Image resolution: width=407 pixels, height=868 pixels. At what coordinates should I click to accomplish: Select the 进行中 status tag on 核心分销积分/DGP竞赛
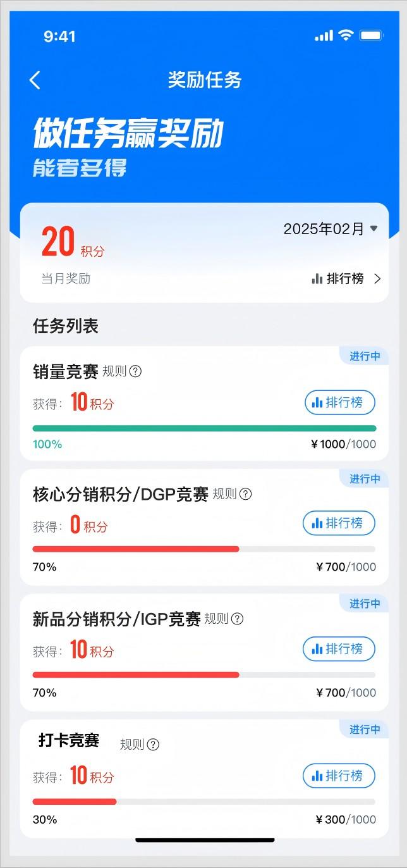(x=365, y=479)
